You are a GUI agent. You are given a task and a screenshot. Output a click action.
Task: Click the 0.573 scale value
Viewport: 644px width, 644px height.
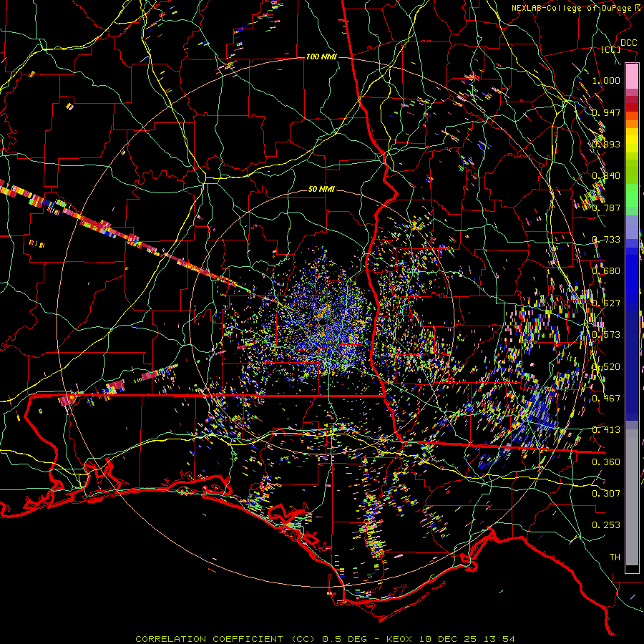606,335
